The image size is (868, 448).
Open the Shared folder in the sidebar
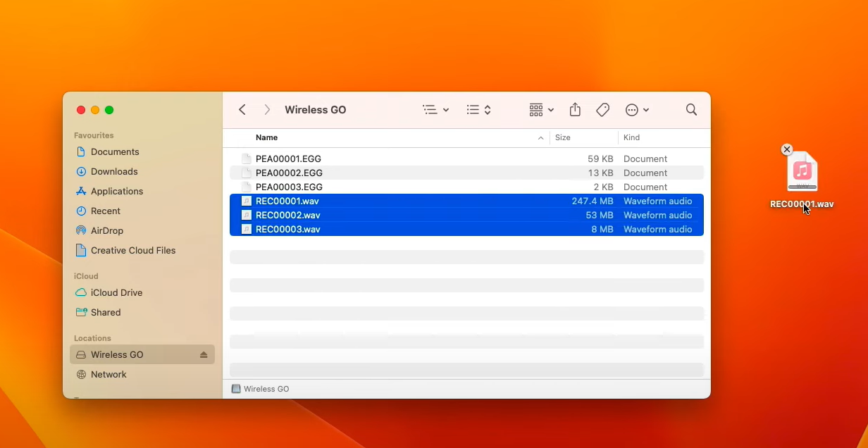[x=142, y=312]
